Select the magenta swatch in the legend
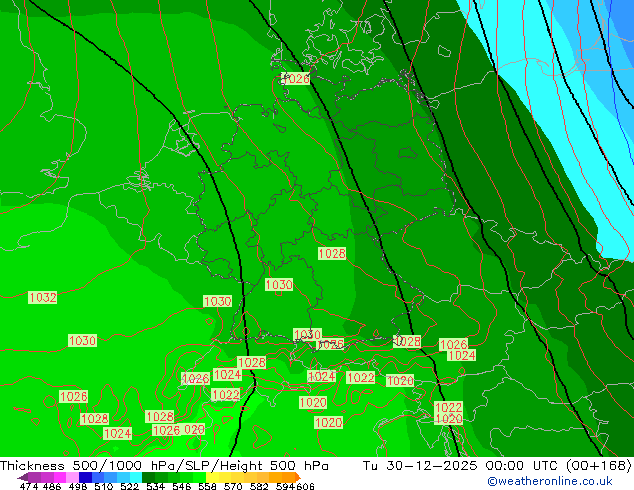 pyautogui.click(x=60, y=477)
